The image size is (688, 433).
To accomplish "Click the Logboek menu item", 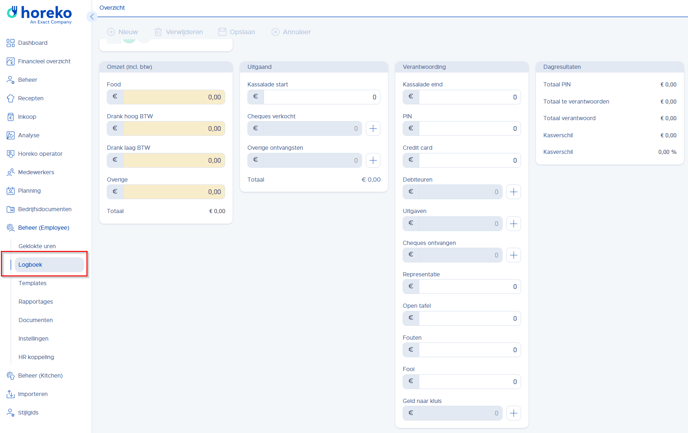I will (31, 265).
